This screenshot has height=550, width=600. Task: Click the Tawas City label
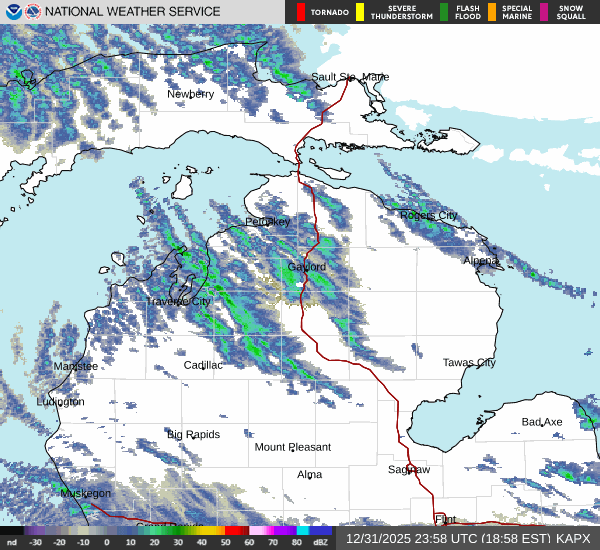469,362
